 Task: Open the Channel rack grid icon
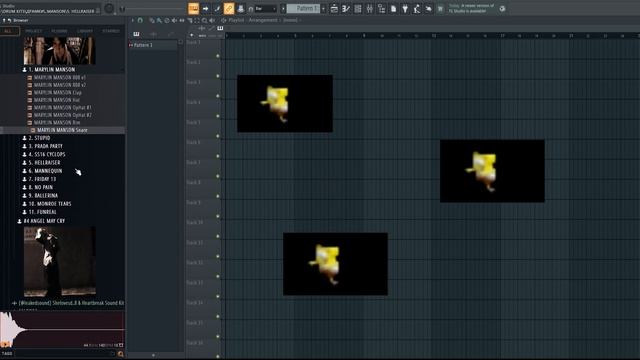tap(358, 9)
